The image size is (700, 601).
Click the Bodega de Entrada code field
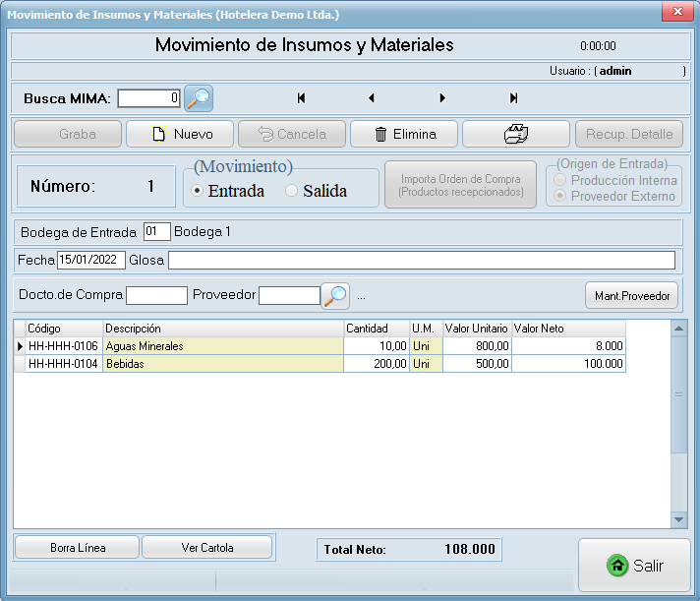[x=157, y=232]
